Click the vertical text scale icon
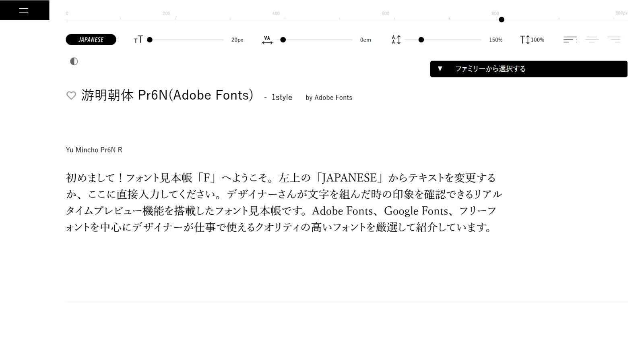This screenshot has height=343, width=644. [525, 40]
